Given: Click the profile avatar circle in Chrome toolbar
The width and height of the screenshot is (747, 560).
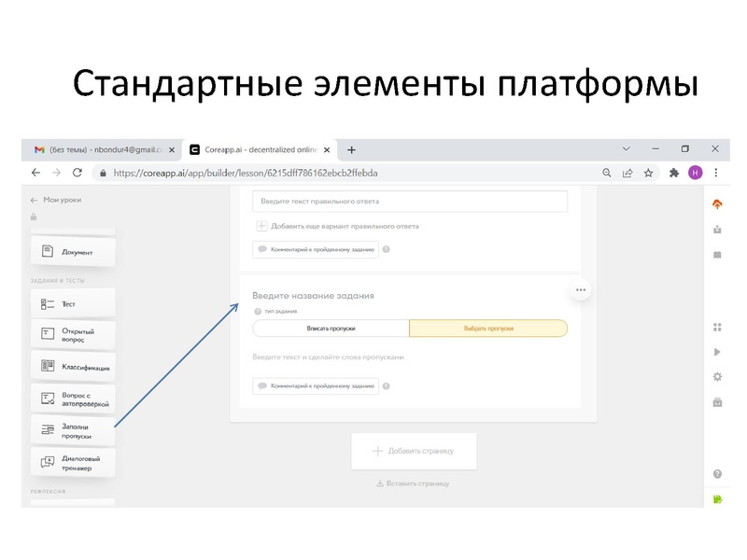Looking at the screenshot, I should click(x=694, y=174).
